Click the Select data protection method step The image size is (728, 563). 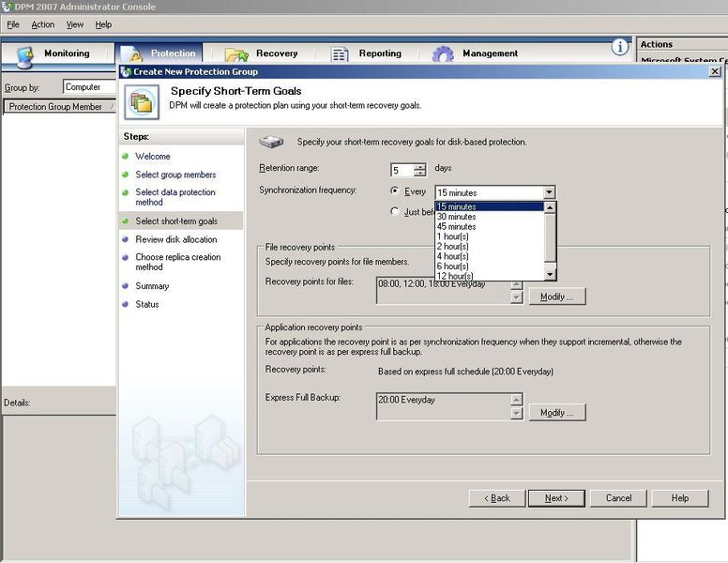coord(175,197)
